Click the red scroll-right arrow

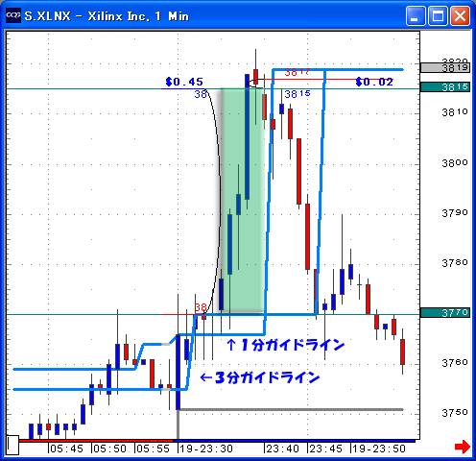pyautogui.click(x=463, y=447)
